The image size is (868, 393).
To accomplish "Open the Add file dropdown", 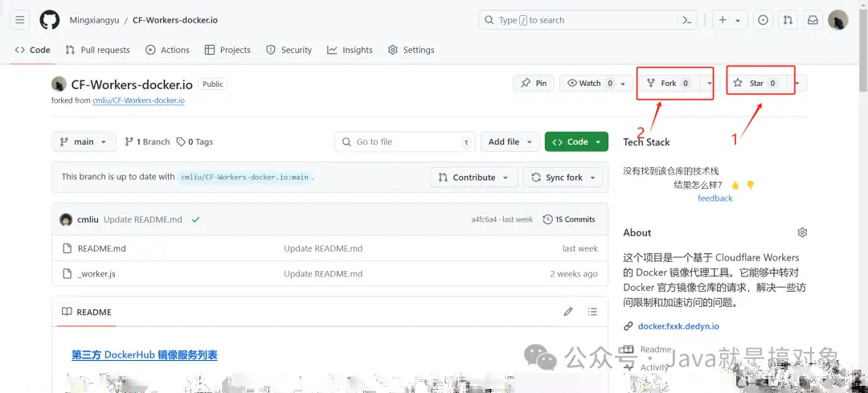I will [510, 141].
